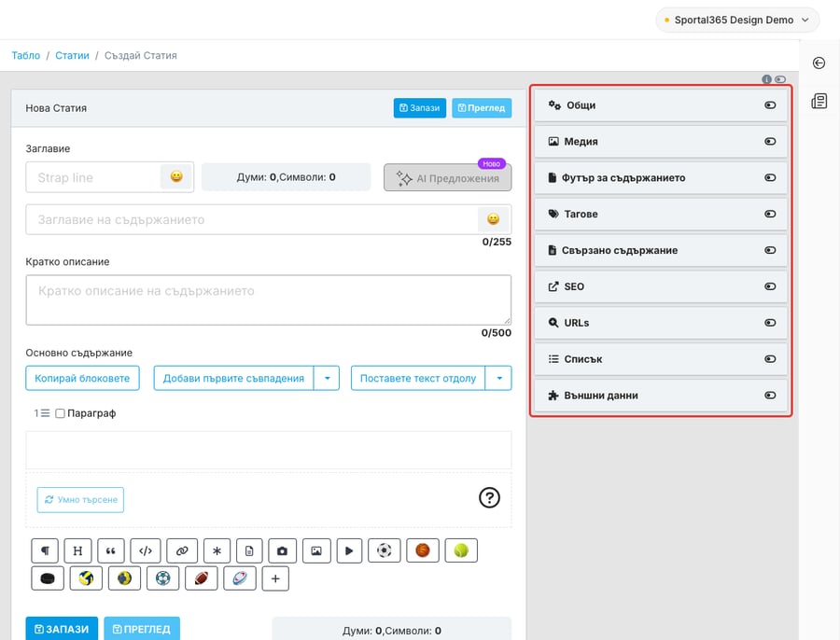Tick the Параграф checkbox
The image size is (840, 640).
pos(60,413)
